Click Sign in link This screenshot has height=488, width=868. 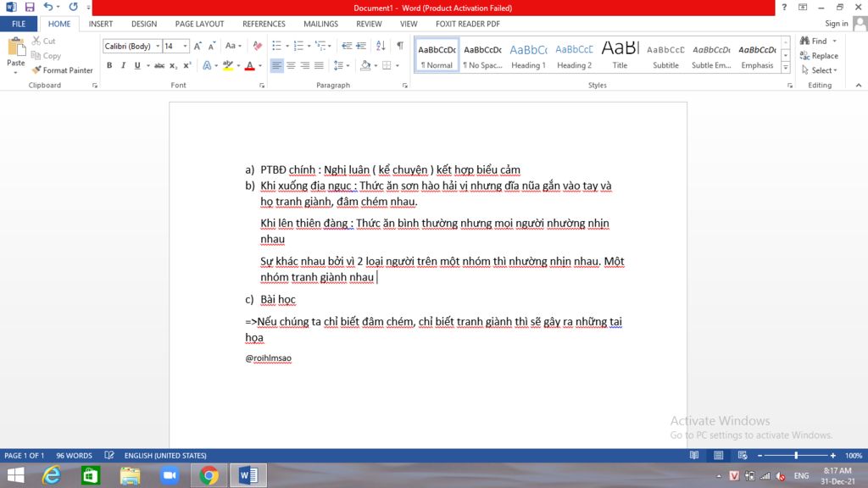pos(836,23)
